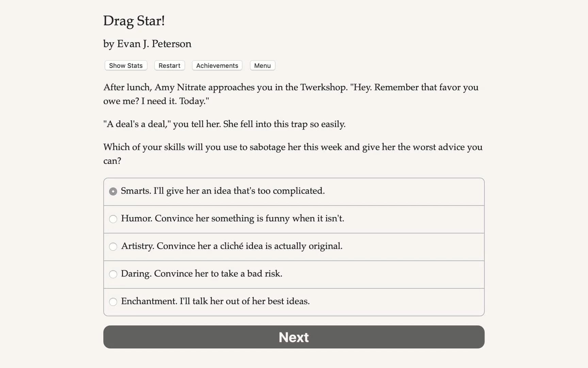Click the choice about a bad risk
The height and width of the screenshot is (368, 588).
(201, 274)
